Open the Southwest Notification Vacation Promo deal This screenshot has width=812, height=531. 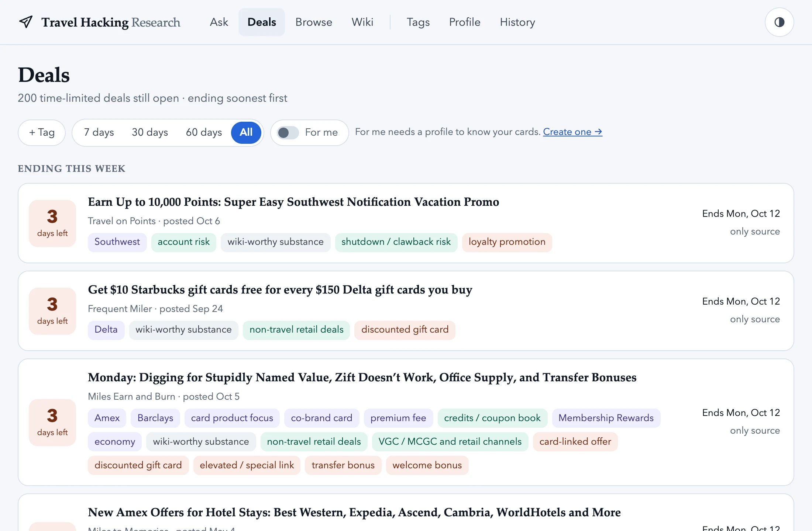click(293, 202)
